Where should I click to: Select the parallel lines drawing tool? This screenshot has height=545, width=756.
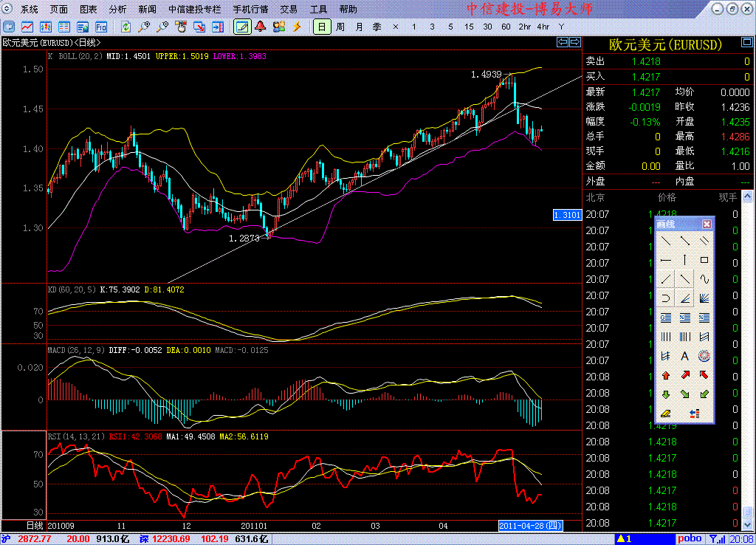[704, 240]
